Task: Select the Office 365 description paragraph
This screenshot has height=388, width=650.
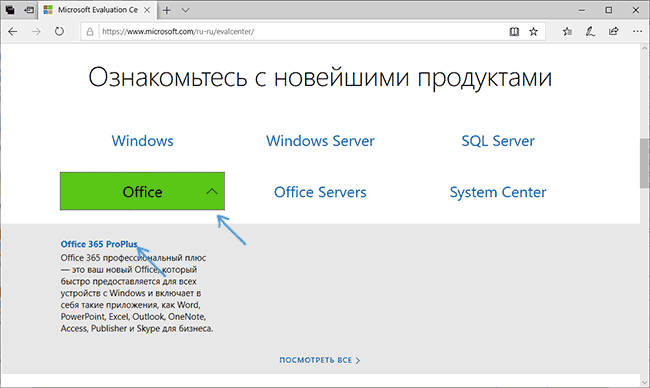Action: (137, 293)
